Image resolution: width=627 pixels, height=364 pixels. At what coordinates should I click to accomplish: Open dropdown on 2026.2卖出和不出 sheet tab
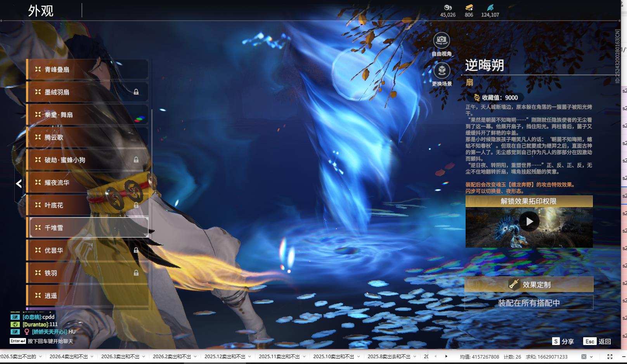click(x=195, y=357)
